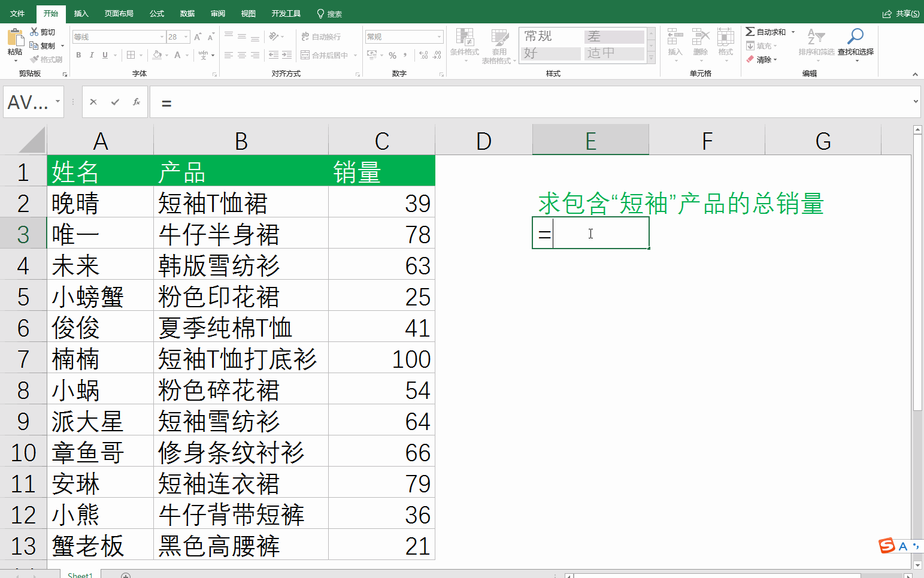Open the number format dropdown (常规)
The width and height of the screenshot is (924, 578).
440,37
